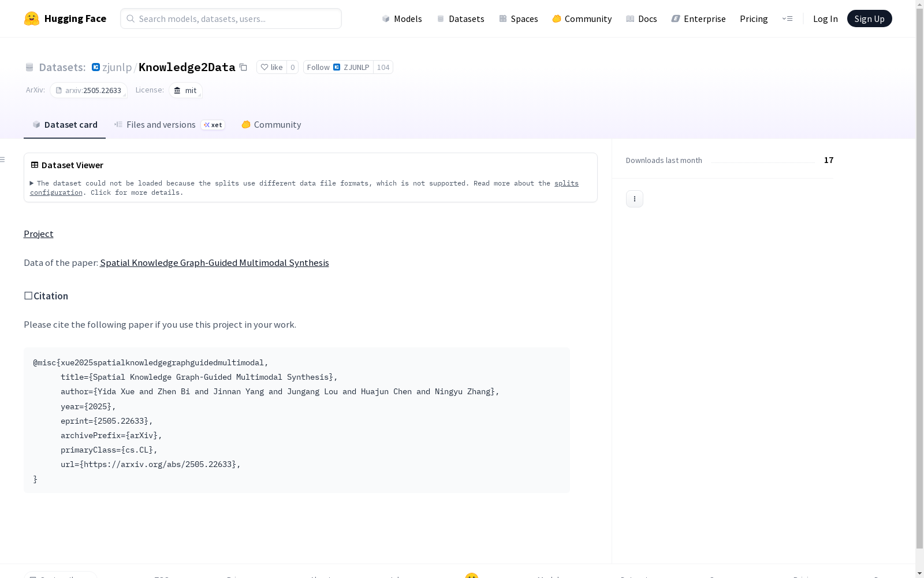Expand the more navigation menu icon
Image resolution: width=924 pixels, height=578 pixels.
click(787, 18)
